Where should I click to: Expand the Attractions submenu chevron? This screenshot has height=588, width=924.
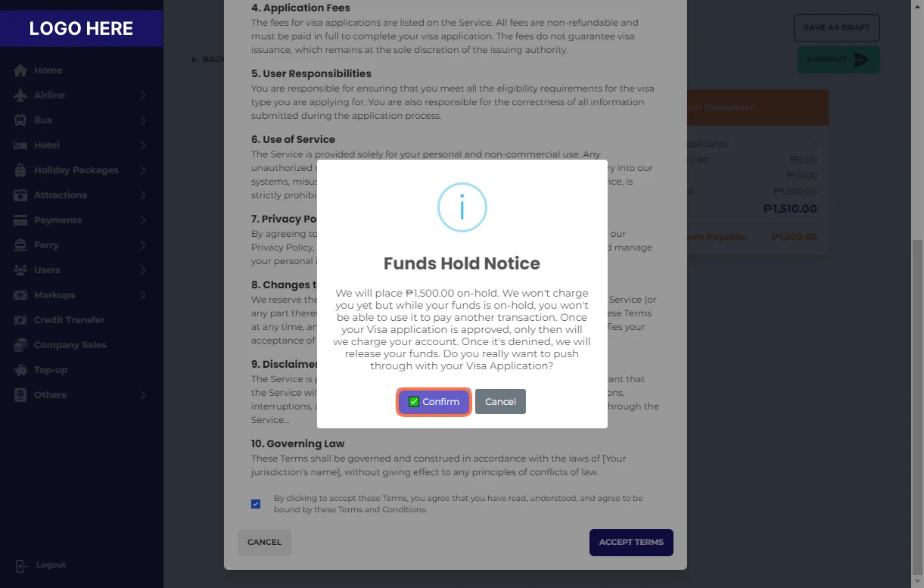142,195
